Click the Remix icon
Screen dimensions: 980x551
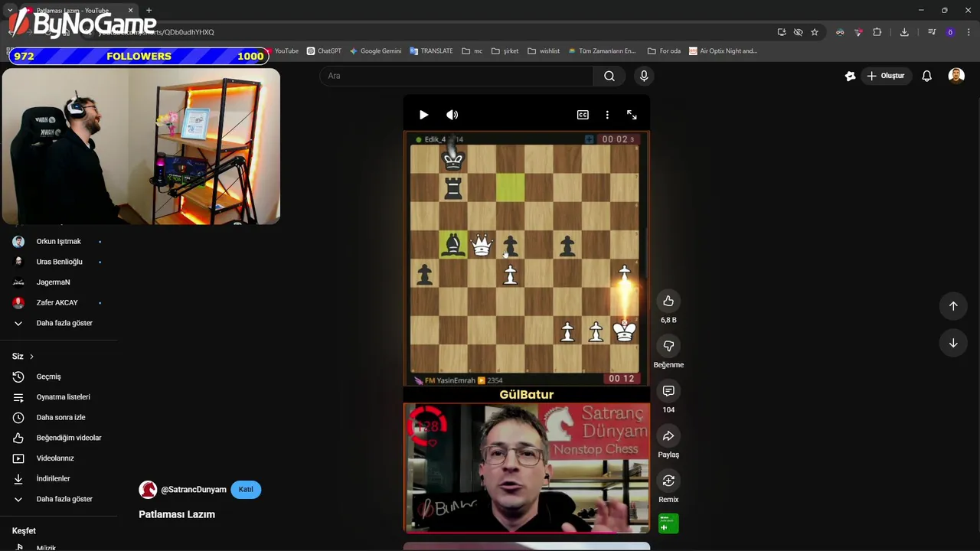coord(668,481)
